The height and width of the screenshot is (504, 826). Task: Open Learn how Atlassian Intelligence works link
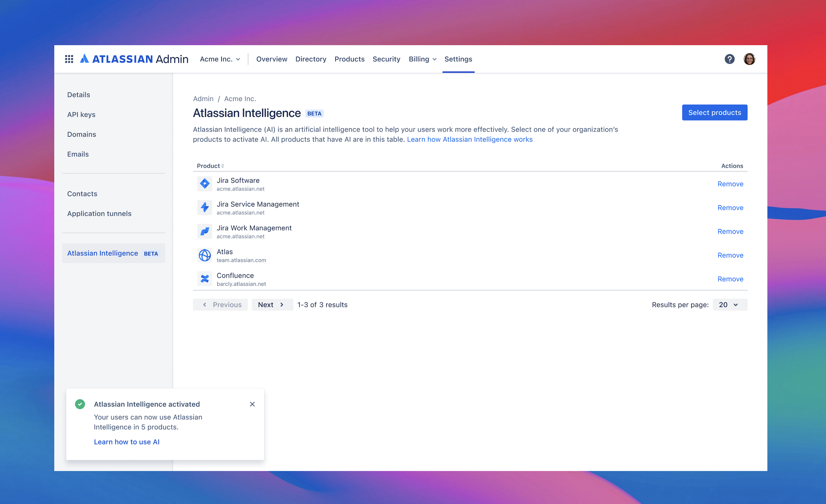[x=469, y=139]
